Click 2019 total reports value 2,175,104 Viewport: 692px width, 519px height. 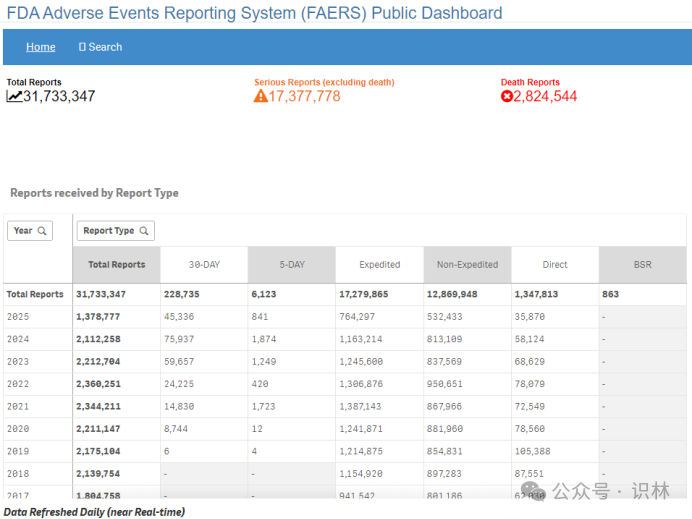(98, 451)
